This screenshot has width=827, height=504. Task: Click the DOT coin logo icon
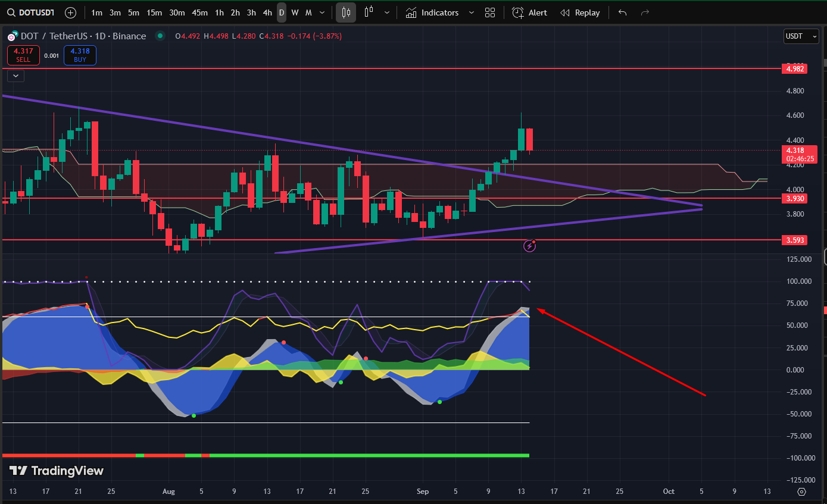(x=11, y=36)
